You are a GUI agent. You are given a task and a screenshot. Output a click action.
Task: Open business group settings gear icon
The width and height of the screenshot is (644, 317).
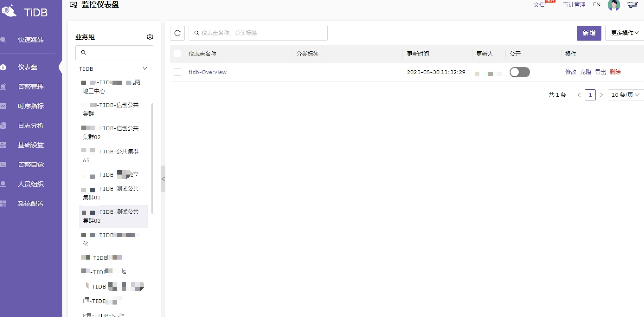pos(150,37)
